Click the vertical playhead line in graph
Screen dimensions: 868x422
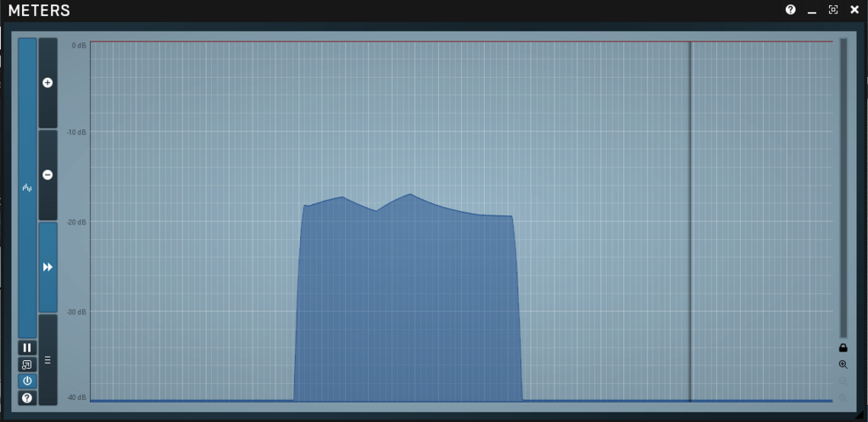click(690, 221)
